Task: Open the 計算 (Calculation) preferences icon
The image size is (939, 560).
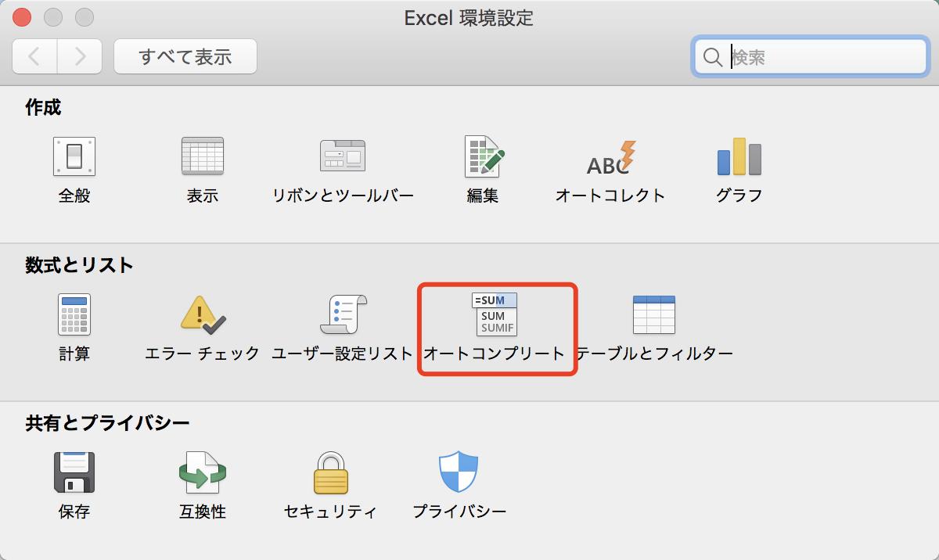Action: coord(74,314)
